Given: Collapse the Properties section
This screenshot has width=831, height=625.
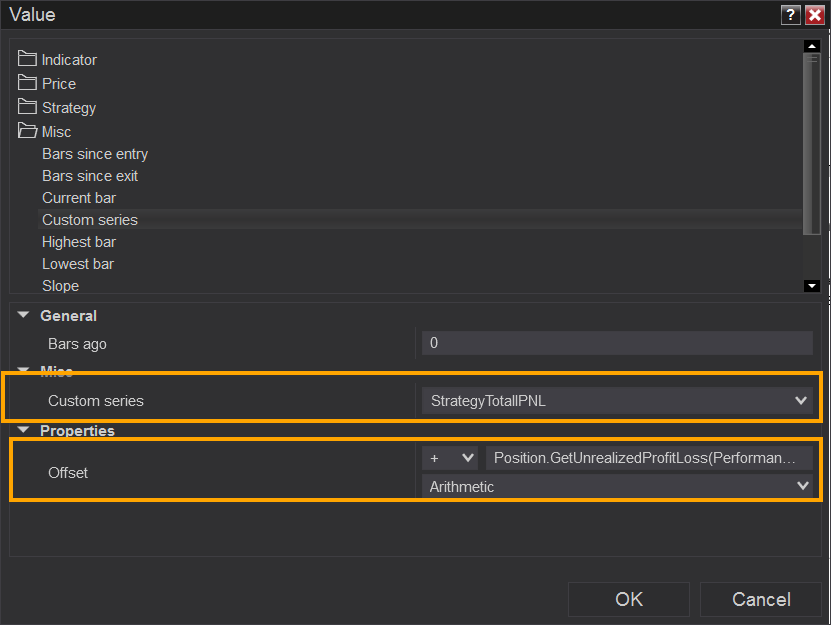Looking at the screenshot, I should click(23, 431).
